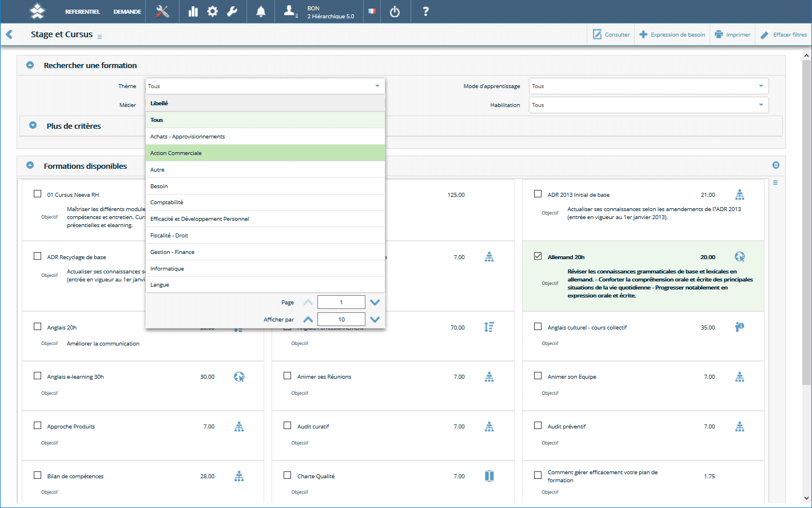Viewport: 812px width, 508px height.
Task: Open list options icon right of cards
Action: pos(775,183)
